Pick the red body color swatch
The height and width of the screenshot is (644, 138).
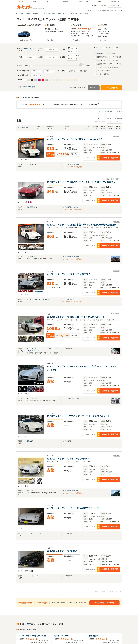click(43, 80)
